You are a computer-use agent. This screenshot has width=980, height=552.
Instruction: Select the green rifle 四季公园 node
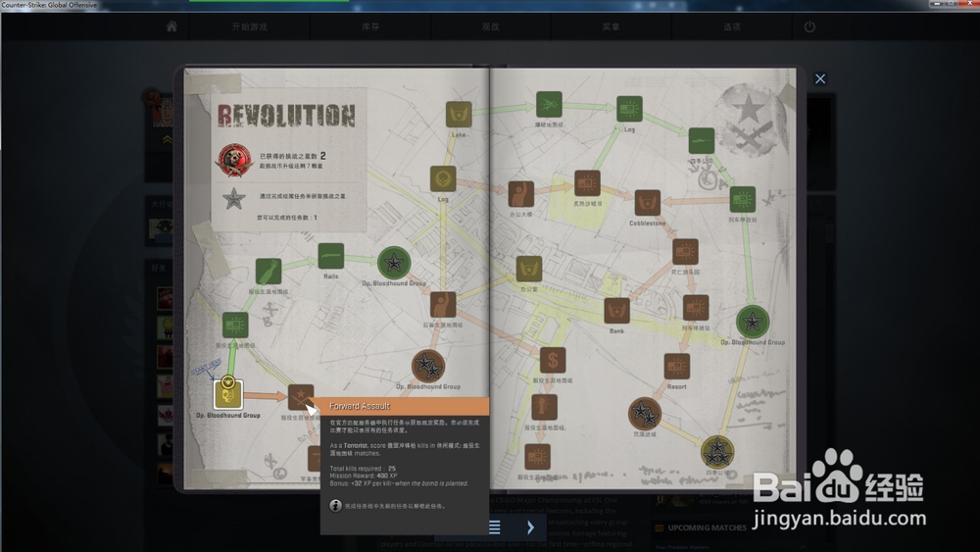(702, 141)
